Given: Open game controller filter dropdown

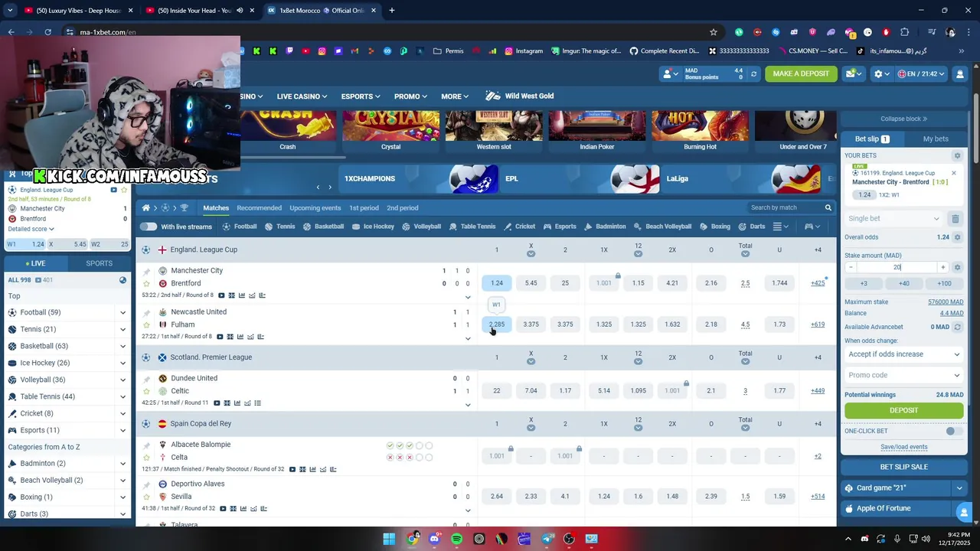Looking at the screenshot, I should (x=812, y=227).
